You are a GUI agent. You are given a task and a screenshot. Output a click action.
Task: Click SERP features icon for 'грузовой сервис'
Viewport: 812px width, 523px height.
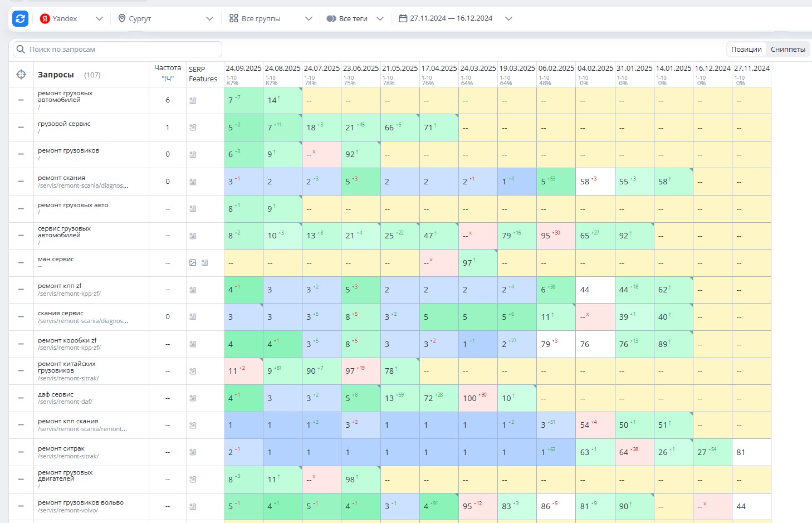(193, 128)
